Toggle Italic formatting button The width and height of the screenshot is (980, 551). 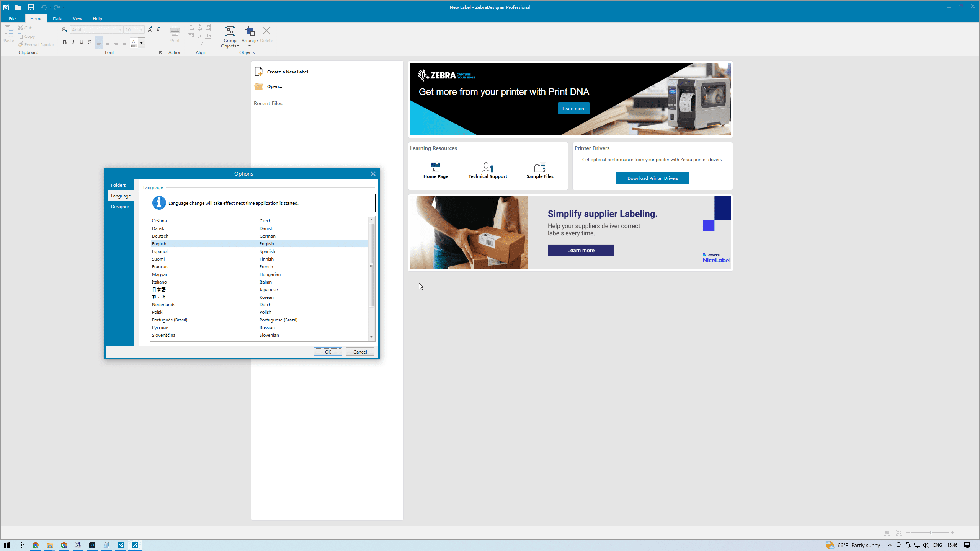(x=73, y=42)
